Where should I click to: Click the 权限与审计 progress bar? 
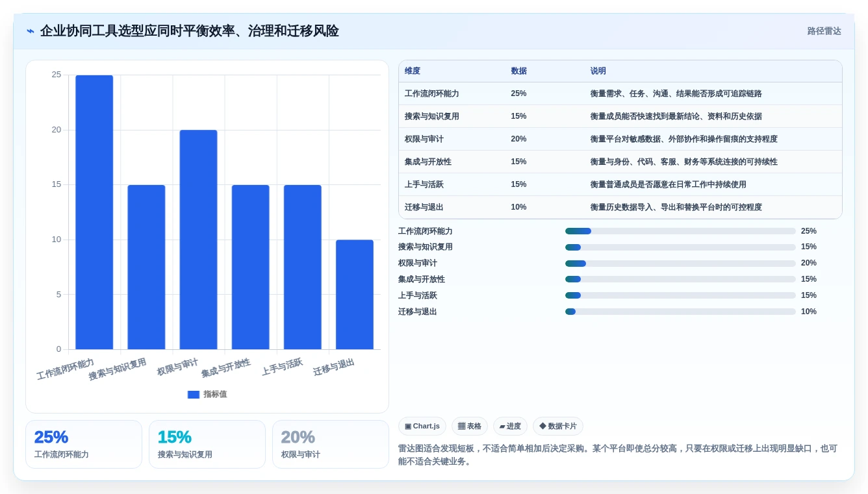[680, 263]
